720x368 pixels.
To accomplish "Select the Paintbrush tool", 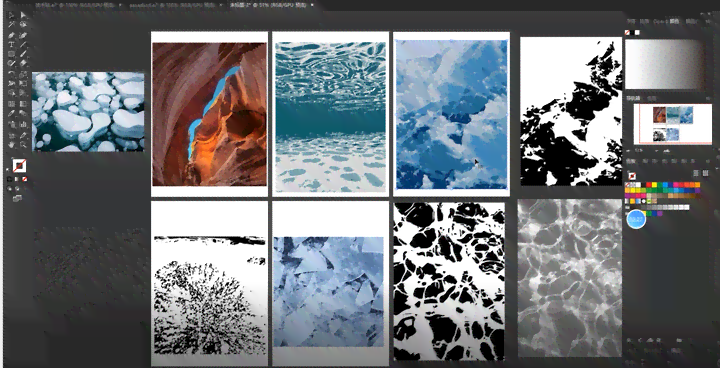I will click(23, 54).
